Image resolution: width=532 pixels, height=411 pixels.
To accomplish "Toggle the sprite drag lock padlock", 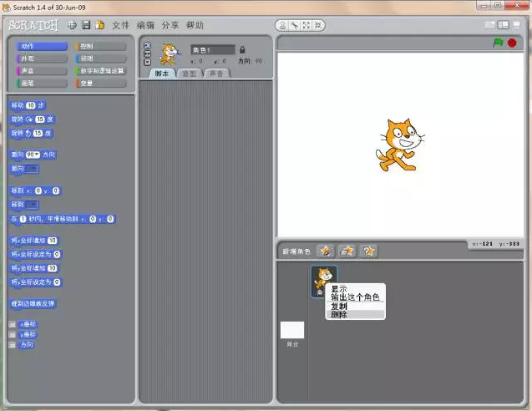I will (x=242, y=50).
